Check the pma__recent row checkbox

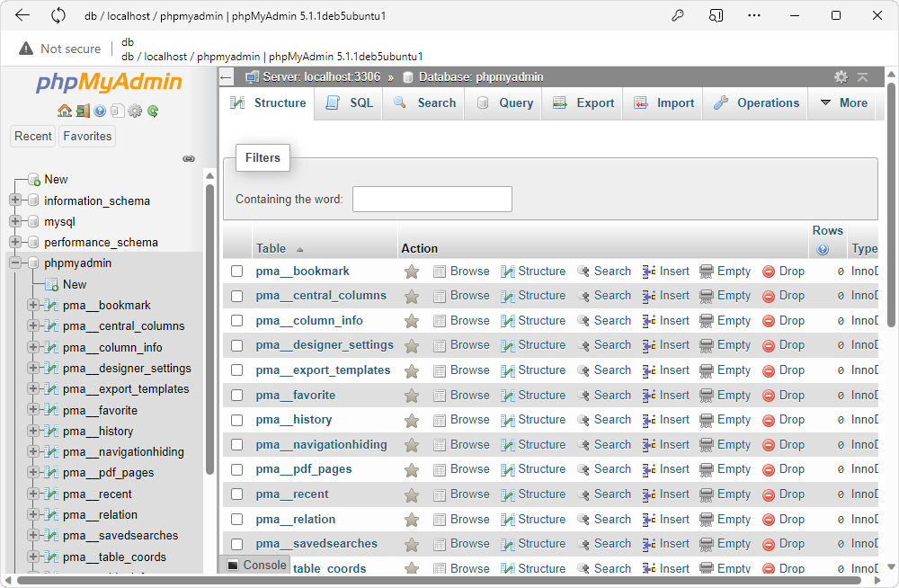pos(238,494)
